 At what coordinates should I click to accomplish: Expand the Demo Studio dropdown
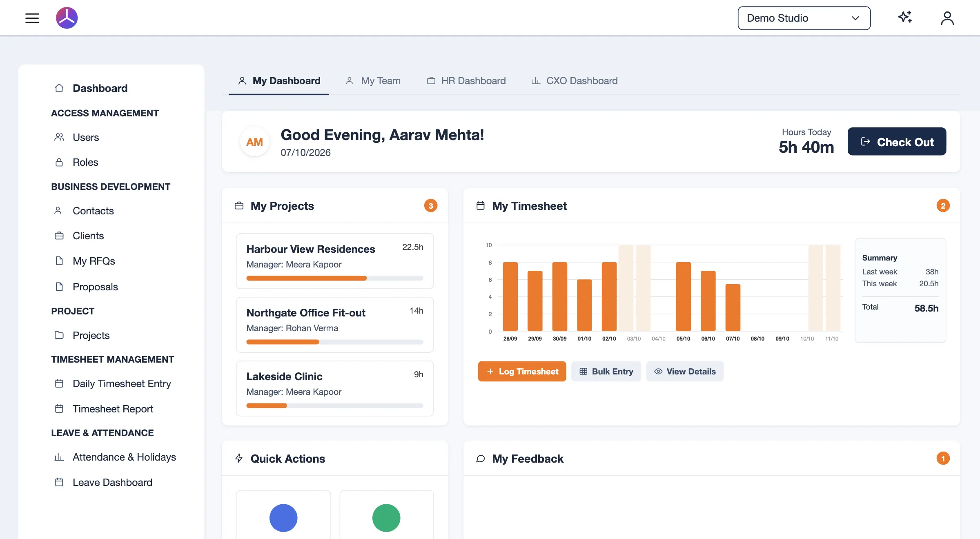804,18
